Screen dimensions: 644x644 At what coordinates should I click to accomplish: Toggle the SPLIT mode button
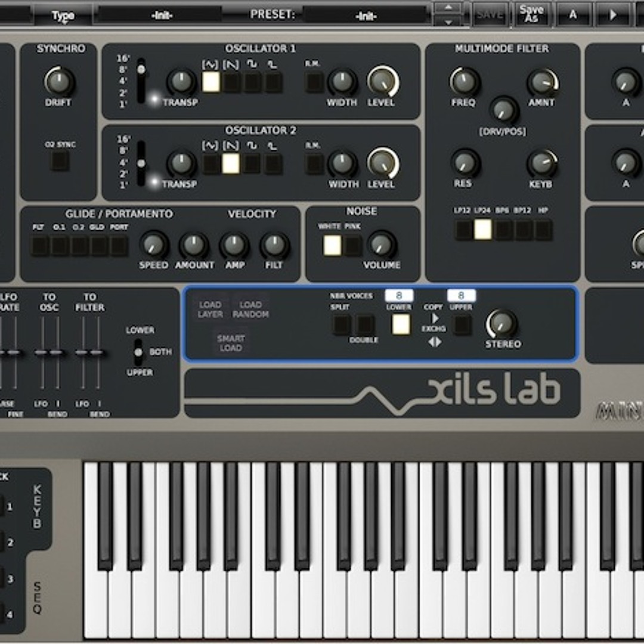pos(340,324)
